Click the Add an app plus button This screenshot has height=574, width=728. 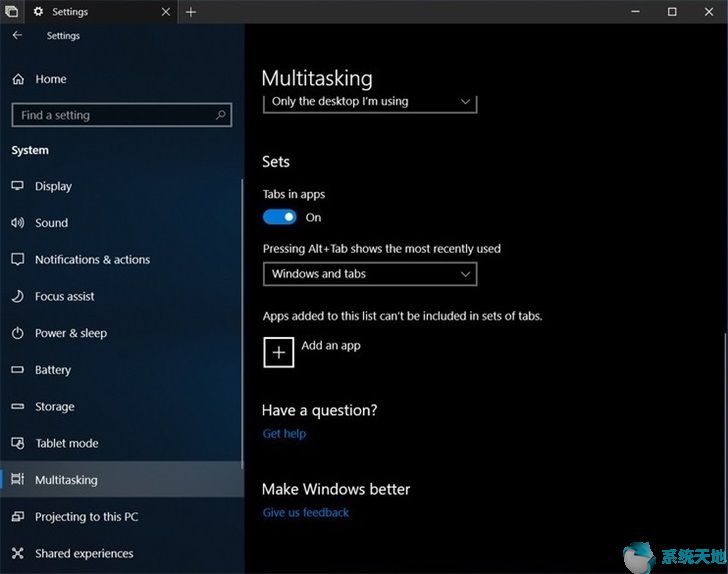pyautogui.click(x=279, y=352)
